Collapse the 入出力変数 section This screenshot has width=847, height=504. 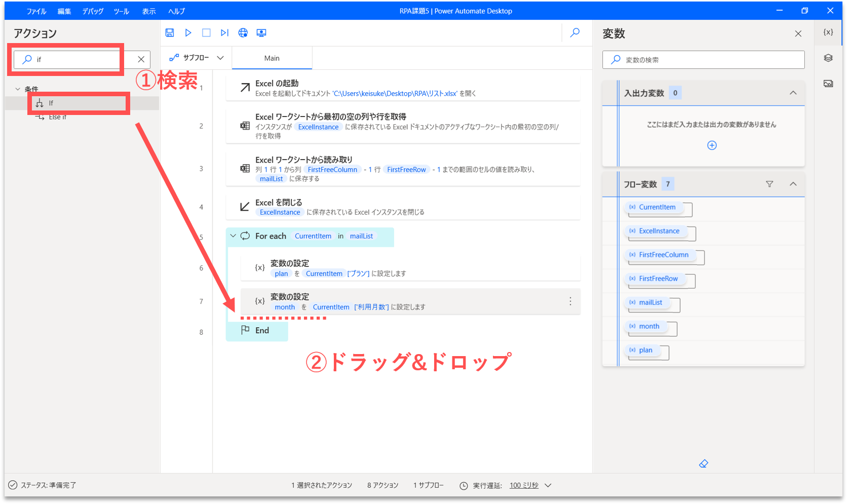tap(793, 93)
